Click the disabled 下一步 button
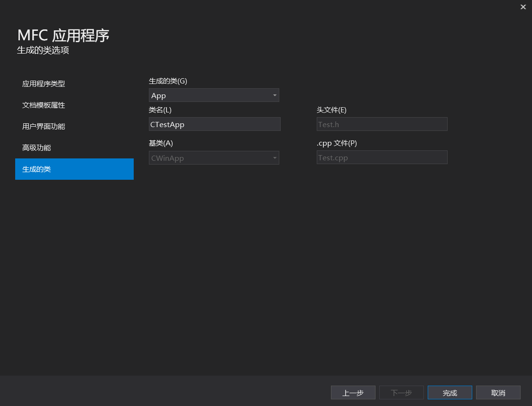532x406 pixels. pos(401,392)
